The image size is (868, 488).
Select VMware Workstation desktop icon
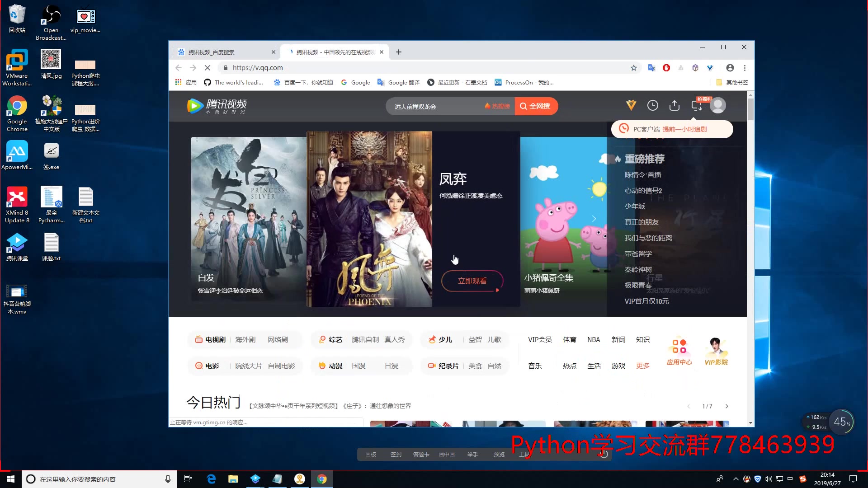17,68
